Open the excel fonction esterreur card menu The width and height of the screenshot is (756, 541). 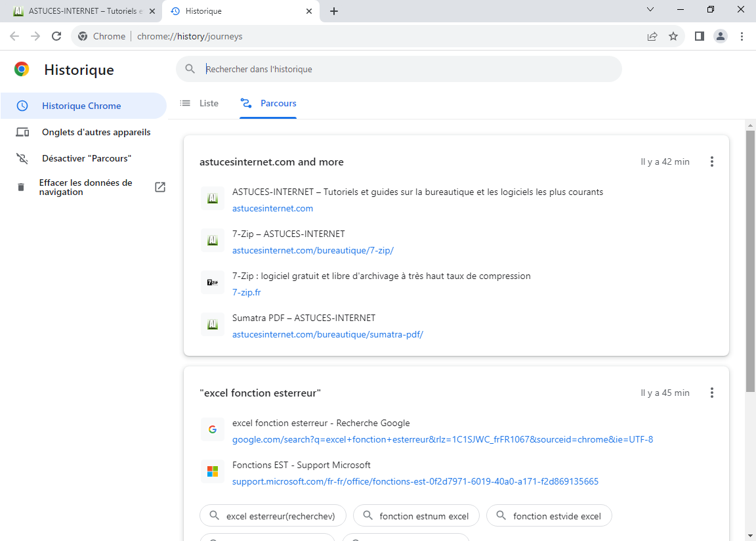(x=711, y=393)
